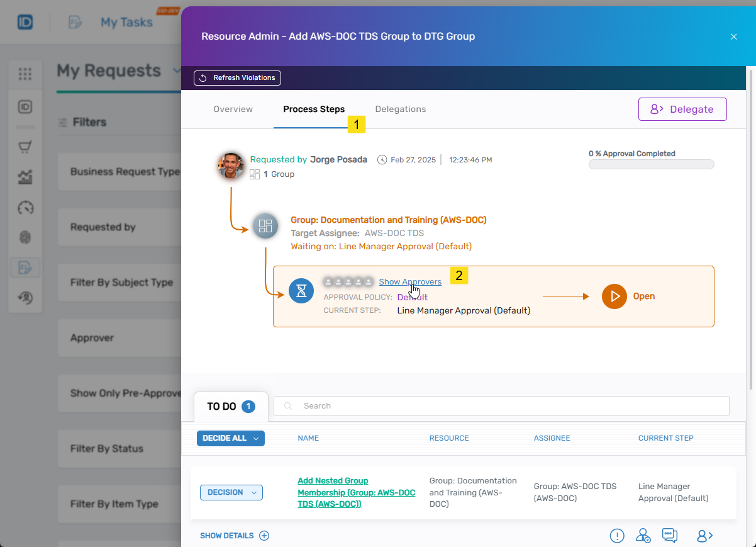Click the Open playback arrow in approval card
Screen dimensions: 756x547
click(614, 296)
